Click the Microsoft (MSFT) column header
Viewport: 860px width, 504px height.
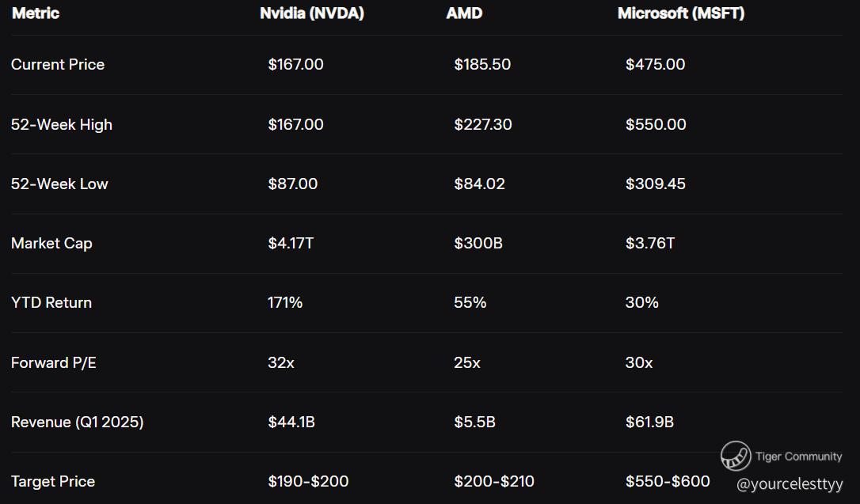681,13
